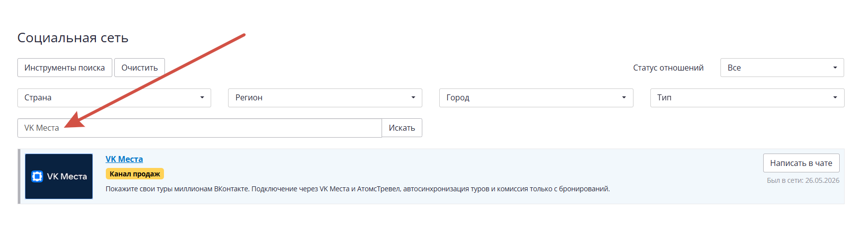The height and width of the screenshot is (238, 868).
Task: Clear filters with the Очистить button
Action: [x=140, y=68]
